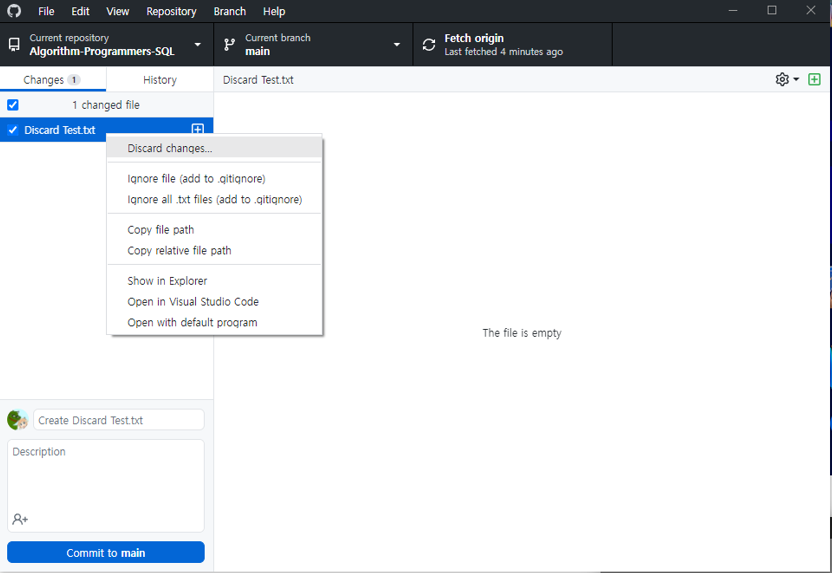Expand the Current repository dropdown arrow
Viewport: 832px width, 573px height.
[x=197, y=45]
